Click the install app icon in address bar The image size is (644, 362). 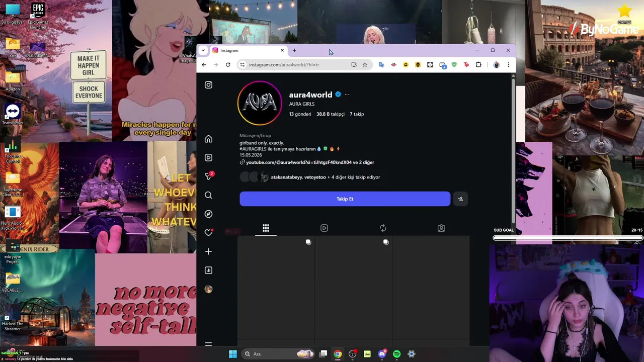pos(354,64)
